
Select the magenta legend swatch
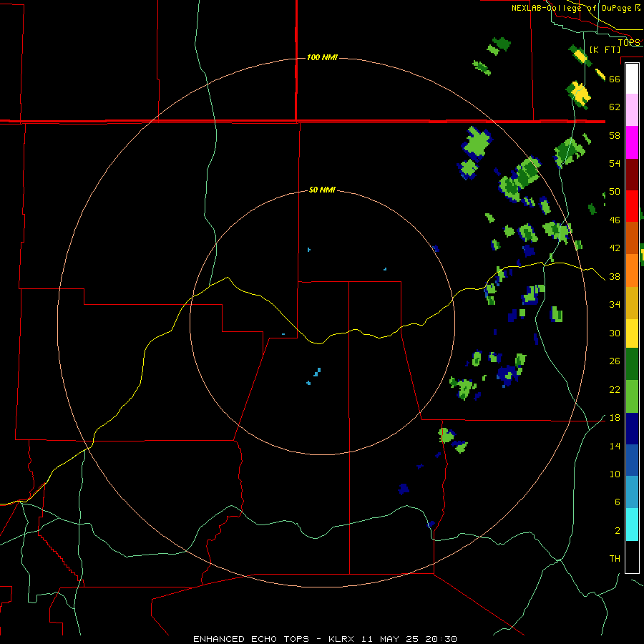(x=632, y=142)
